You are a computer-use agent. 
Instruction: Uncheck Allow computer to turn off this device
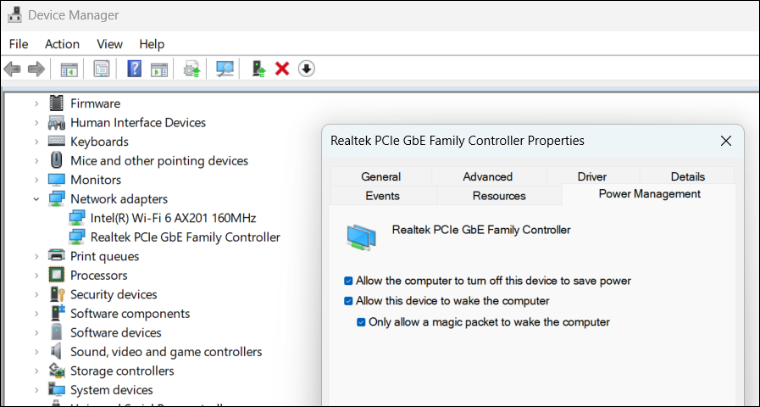[348, 281]
